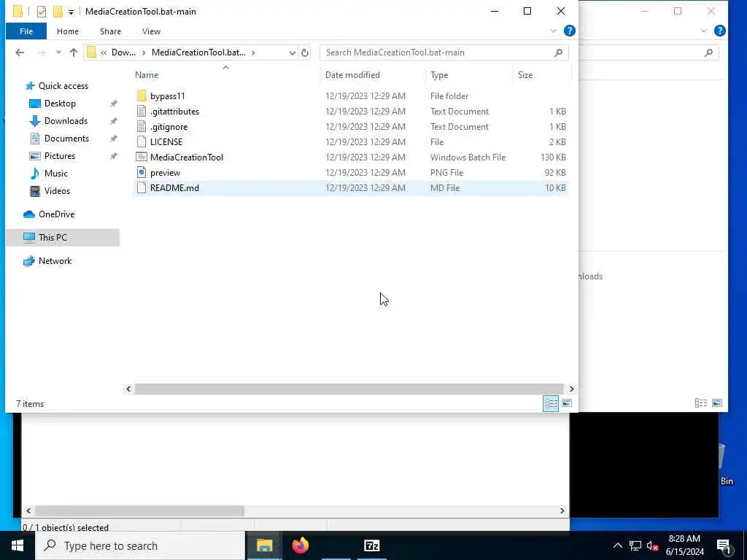
Task: Click search icon in background Explorer window
Action: pos(708,52)
